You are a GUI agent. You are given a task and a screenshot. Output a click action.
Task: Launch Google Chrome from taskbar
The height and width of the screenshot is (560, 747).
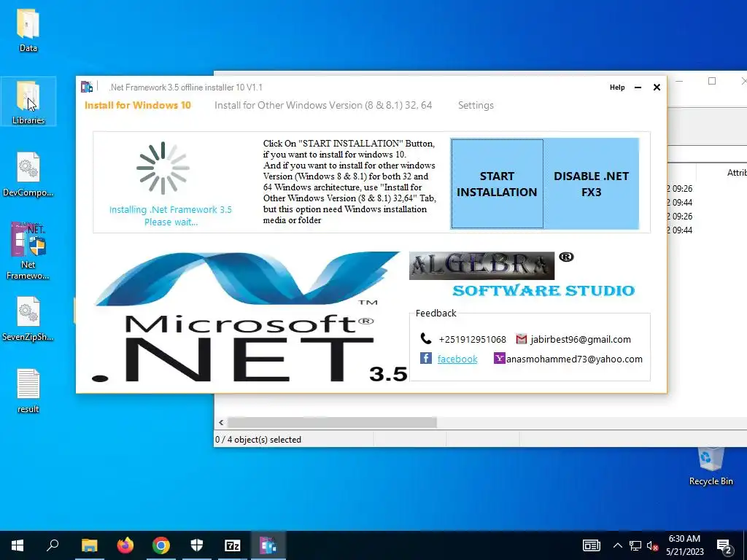click(x=161, y=545)
